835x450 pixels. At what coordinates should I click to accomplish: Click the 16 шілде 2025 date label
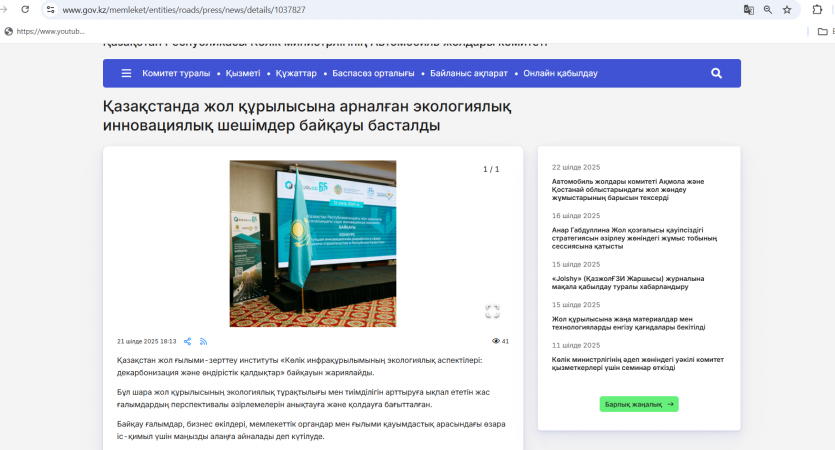click(x=576, y=216)
